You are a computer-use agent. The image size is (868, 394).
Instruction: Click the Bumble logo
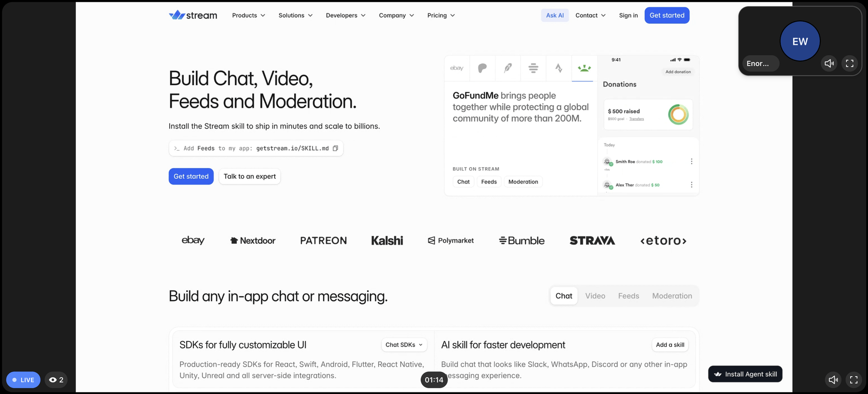point(522,240)
